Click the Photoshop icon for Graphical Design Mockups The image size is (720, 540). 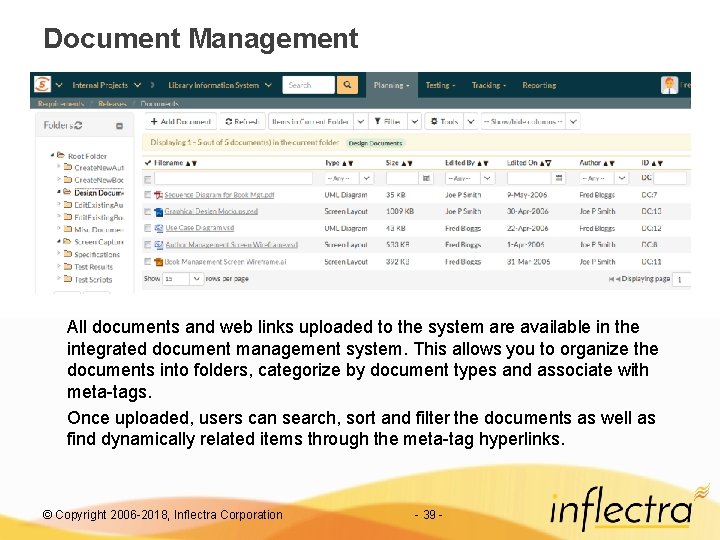click(x=158, y=212)
